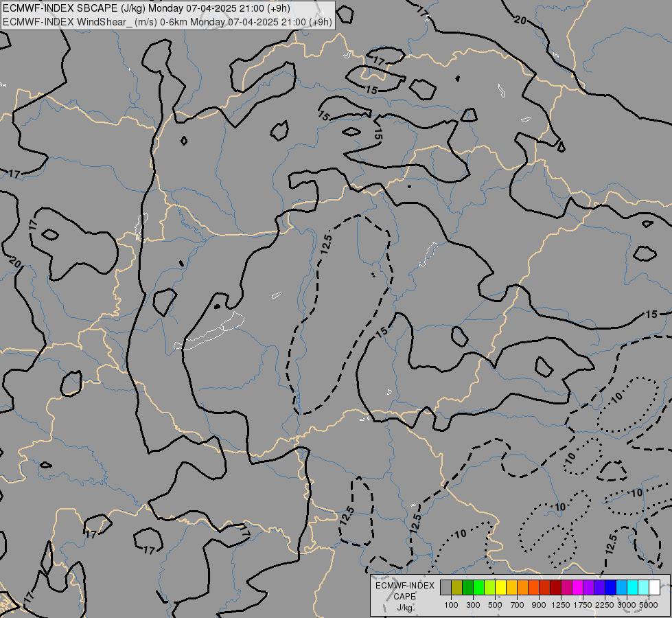Click the legend label 2250

click(605, 605)
